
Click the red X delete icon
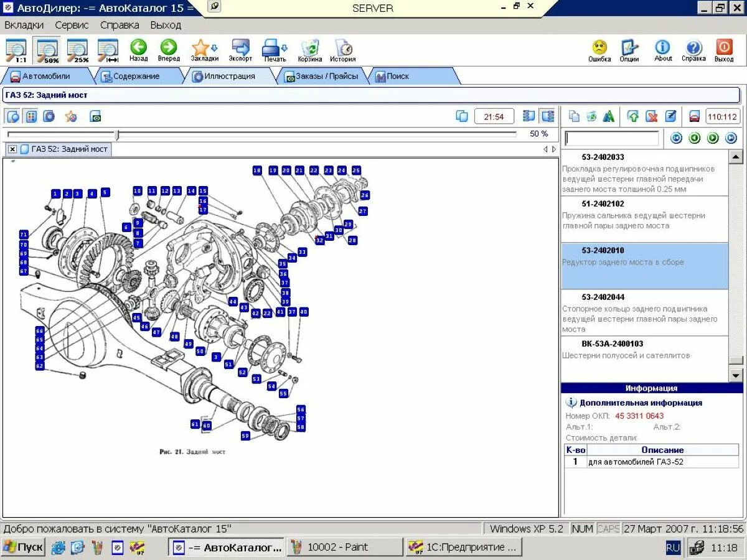pos(652,116)
